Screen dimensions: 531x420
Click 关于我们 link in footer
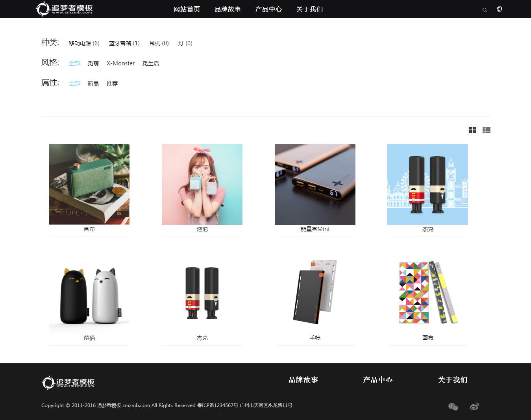[x=452, y=380]
